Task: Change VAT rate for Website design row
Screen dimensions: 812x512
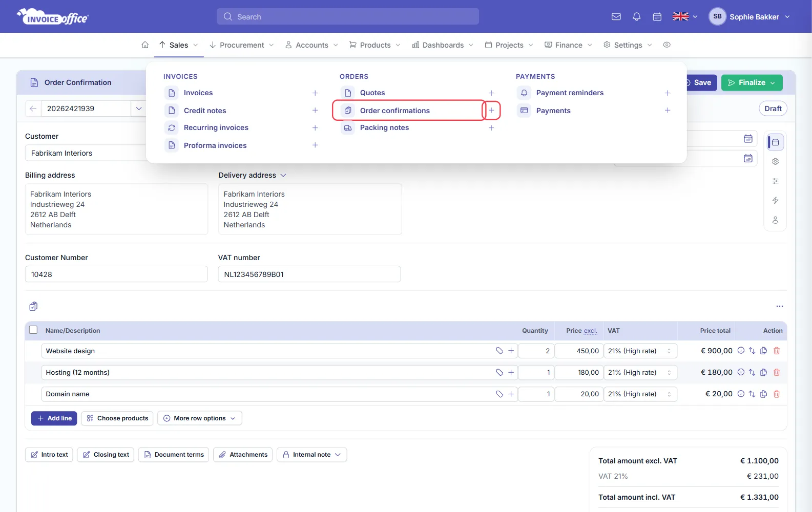Action: tap(640, 351)
